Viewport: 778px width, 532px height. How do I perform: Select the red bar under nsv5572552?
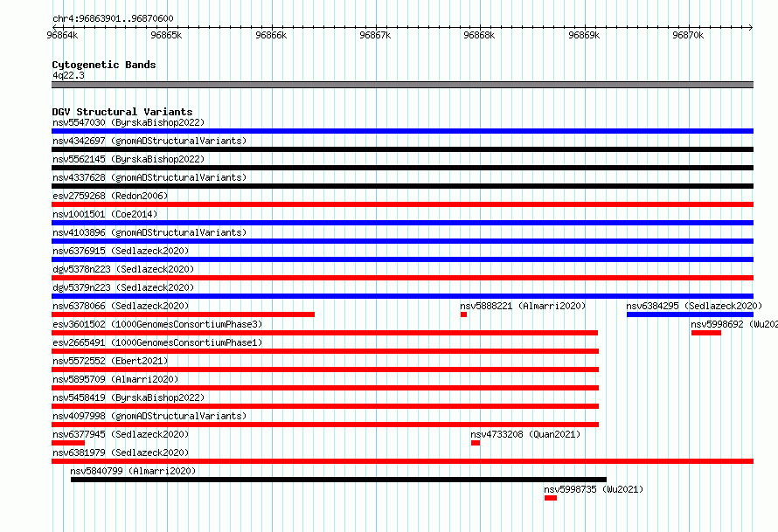pyautogui.click(x=325, y=370)
